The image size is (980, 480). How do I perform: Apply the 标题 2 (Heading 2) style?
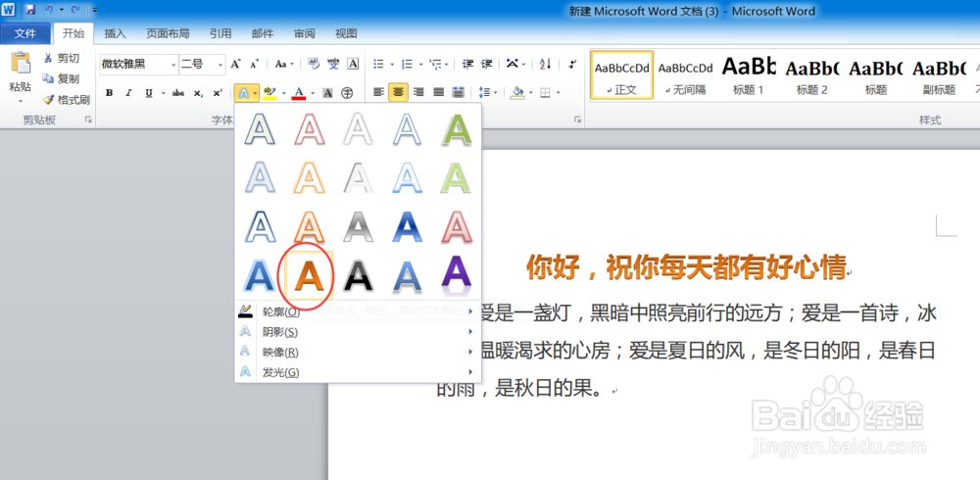tap(811, 75)
